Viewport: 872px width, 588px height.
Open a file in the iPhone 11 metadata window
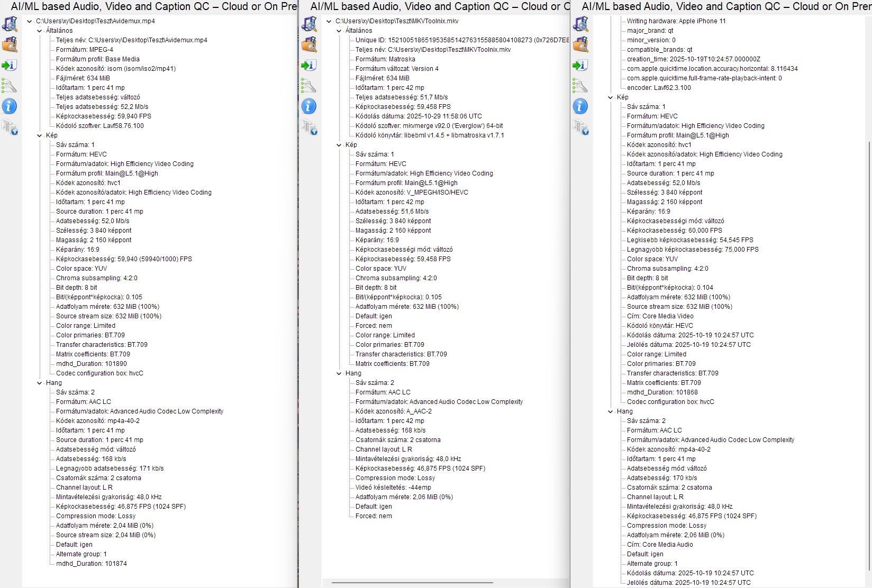point(580,24)
